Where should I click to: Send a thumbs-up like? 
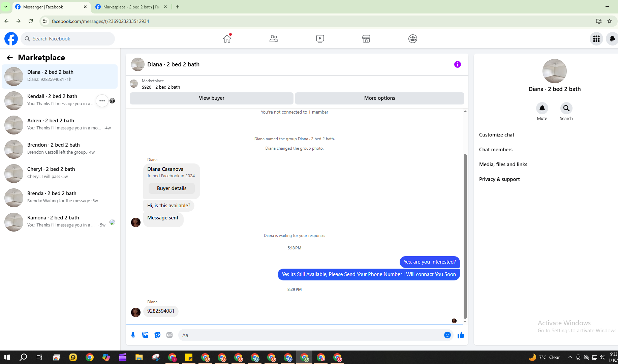click(461, 335)
